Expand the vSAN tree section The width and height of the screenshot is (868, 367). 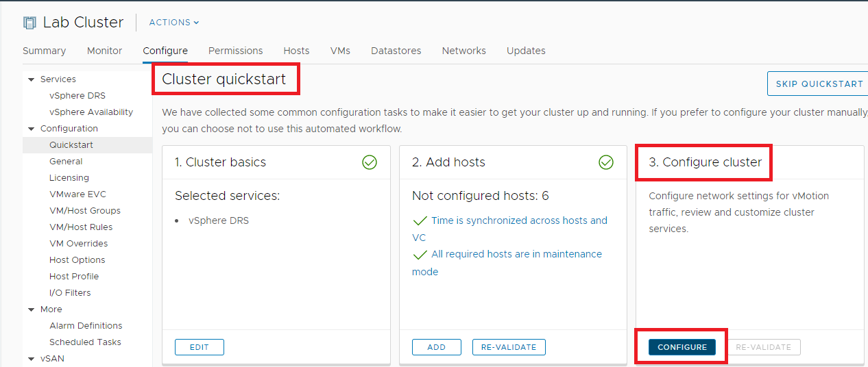point(31,359)
